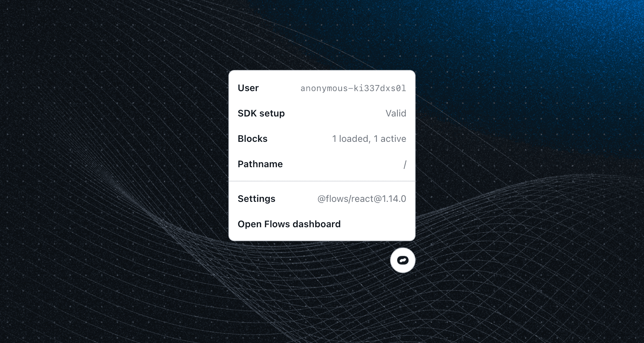Click the anonymous-ki337dxs0l user ID
The width and height of the screenshot is (644, 343).
353,88
